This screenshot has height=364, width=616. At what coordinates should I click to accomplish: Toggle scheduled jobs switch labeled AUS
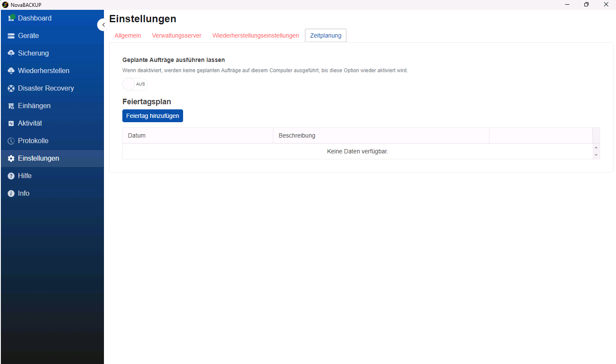(x=135, y=84)
